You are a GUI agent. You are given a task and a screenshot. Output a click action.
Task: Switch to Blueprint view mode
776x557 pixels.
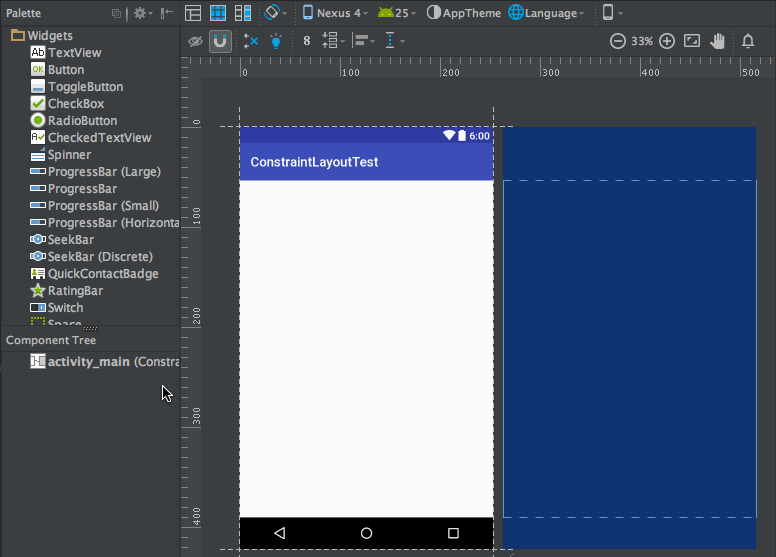[217, 13]
